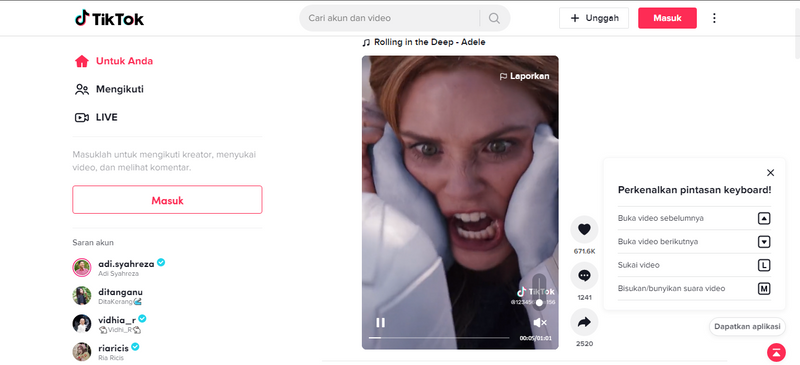Open Rolling in the Deep - Adele sound
Image resolution: width=800 pixels, height=365 pixels.
[x=424, y=42]
